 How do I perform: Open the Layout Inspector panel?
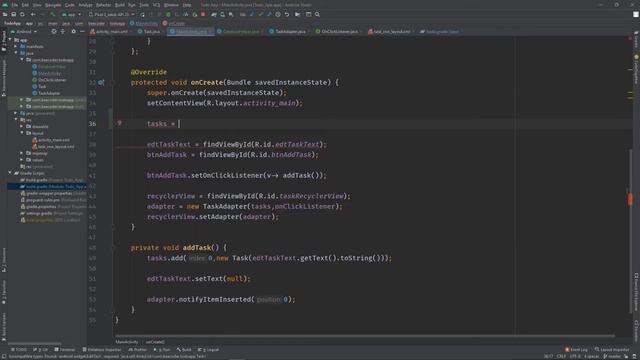pyautogui.click(x=612, y=350)
